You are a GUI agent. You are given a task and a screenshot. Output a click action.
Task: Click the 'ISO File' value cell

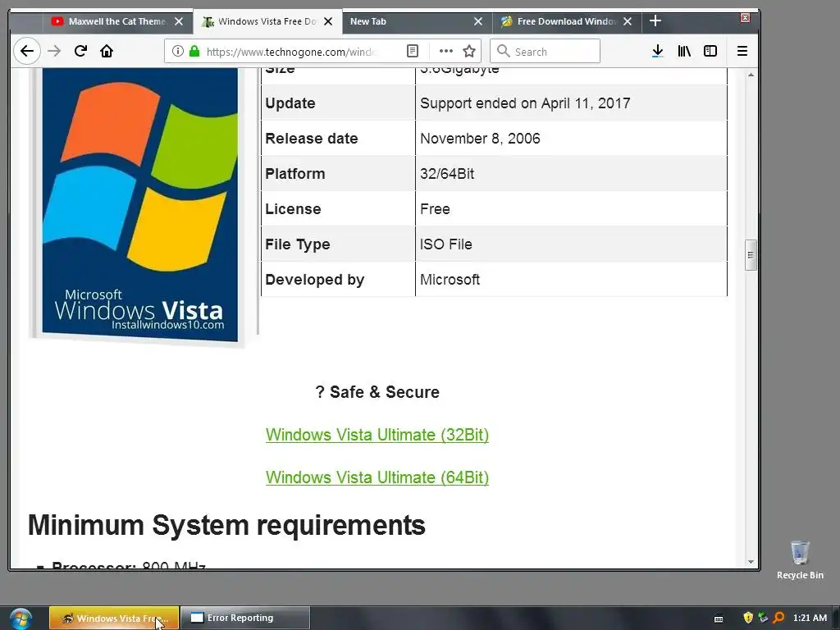571,244
